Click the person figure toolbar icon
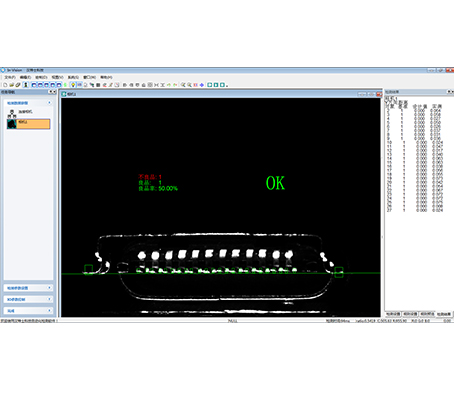Screen dimensions: 454x416 26,85
